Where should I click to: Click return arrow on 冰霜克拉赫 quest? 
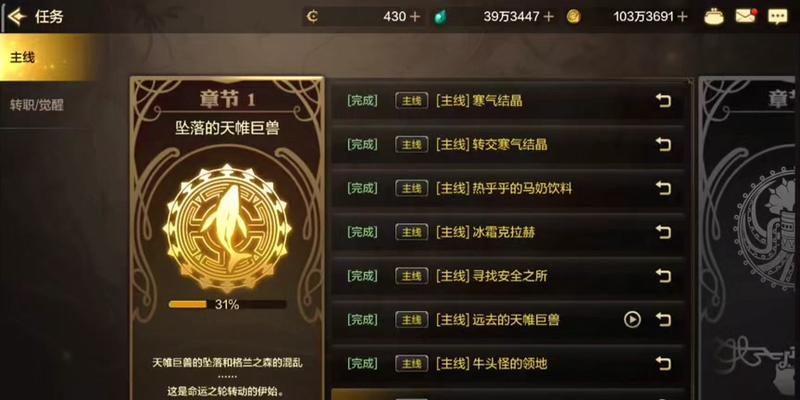click(x=663, y=232)
